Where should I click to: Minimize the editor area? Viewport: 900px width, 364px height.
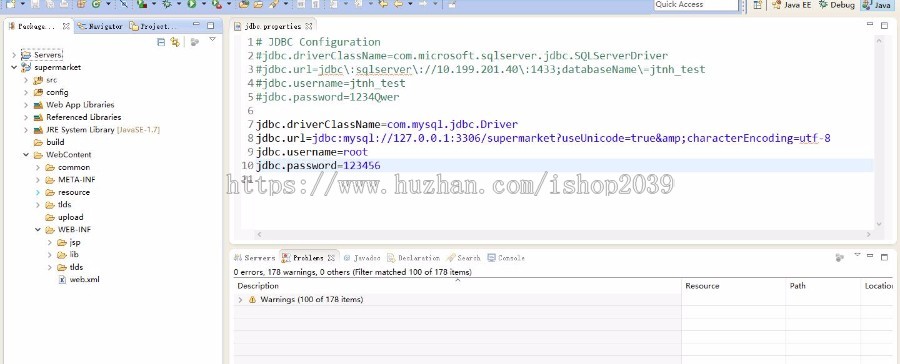(x=870, y=24)
